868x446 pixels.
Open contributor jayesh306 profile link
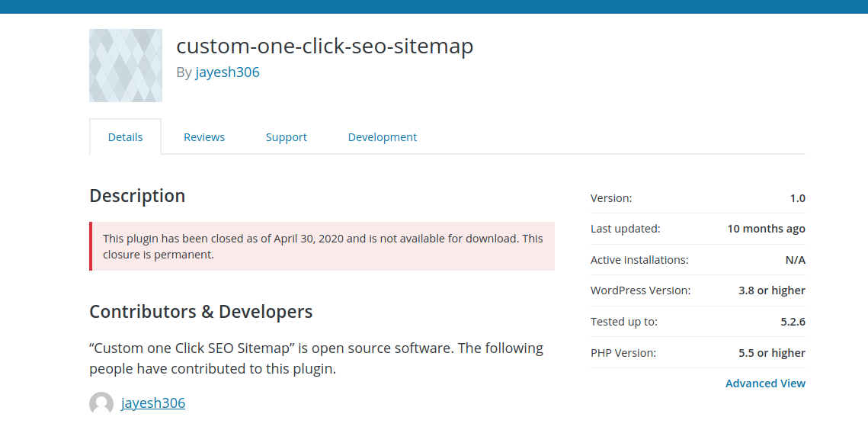(x=153, y=403)
